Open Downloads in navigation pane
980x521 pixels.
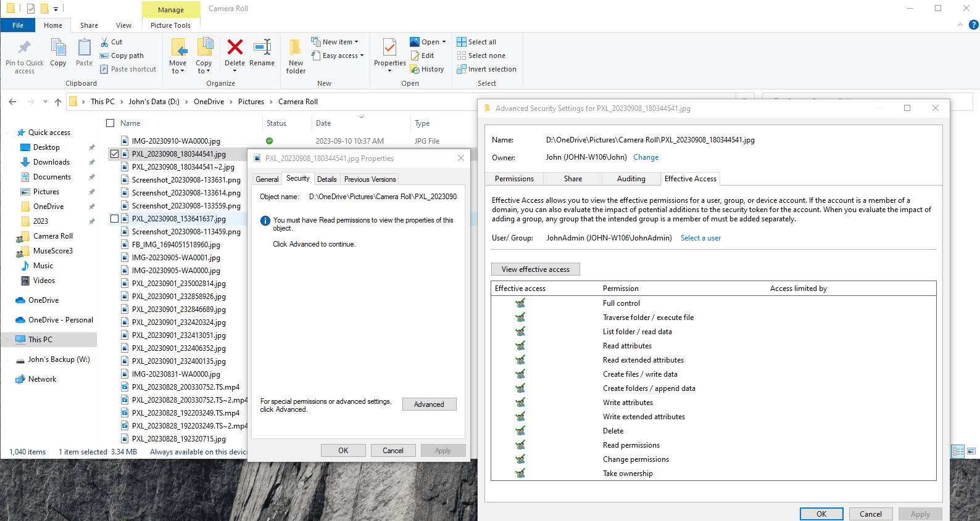51,162
